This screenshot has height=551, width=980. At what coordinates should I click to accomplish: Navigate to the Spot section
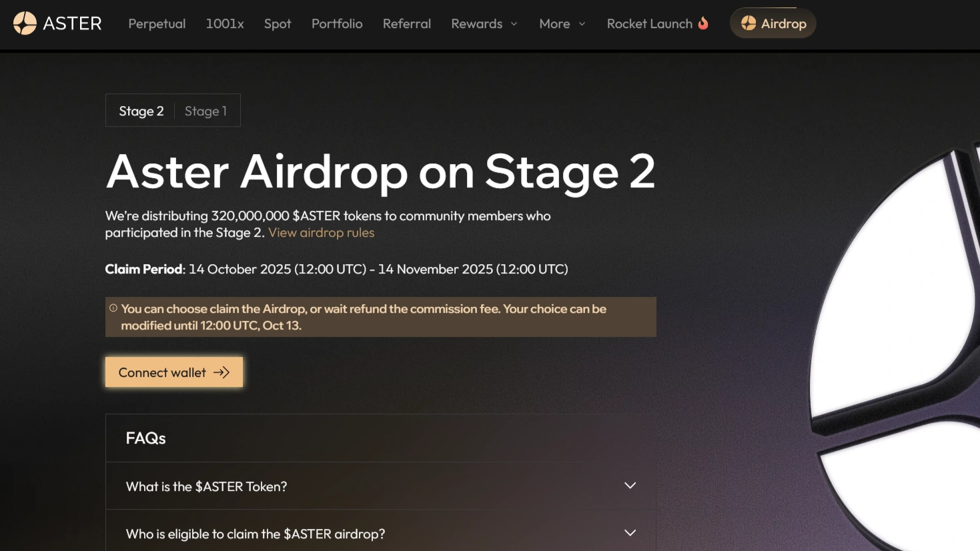[x=277, y=24]
